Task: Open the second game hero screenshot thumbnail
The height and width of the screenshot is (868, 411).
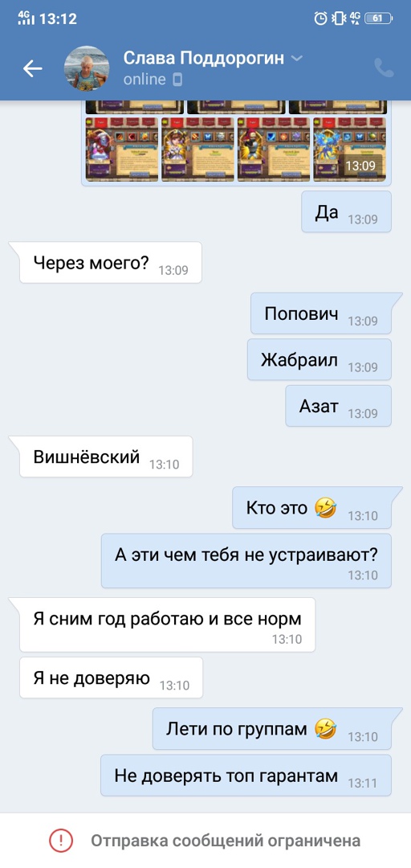Action: 197,149
